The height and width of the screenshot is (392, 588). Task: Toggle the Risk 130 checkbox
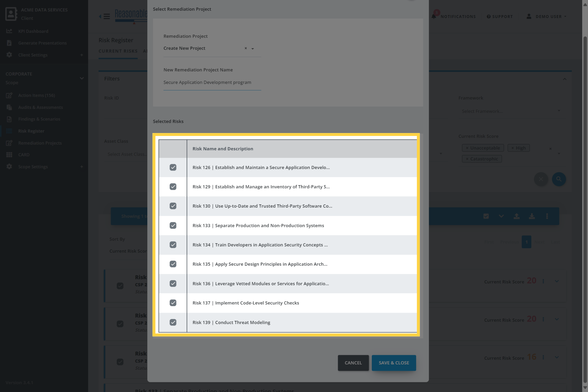[x=173, y=206]
